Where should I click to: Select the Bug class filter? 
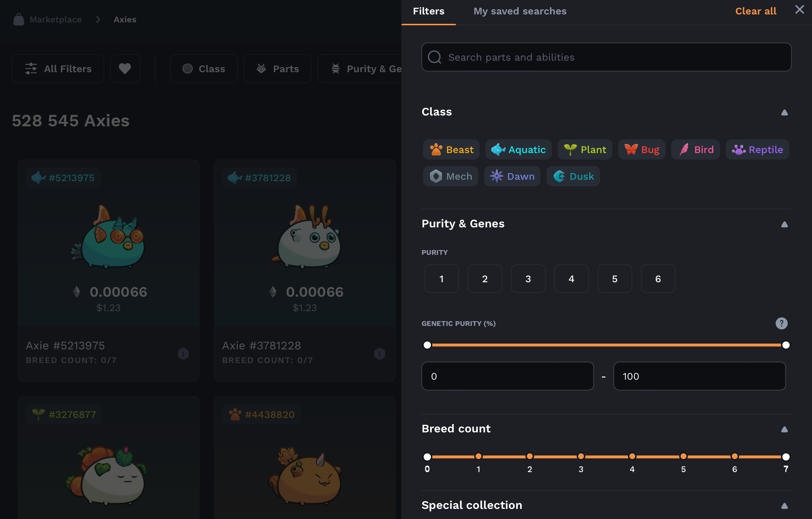tap(642, 149)
